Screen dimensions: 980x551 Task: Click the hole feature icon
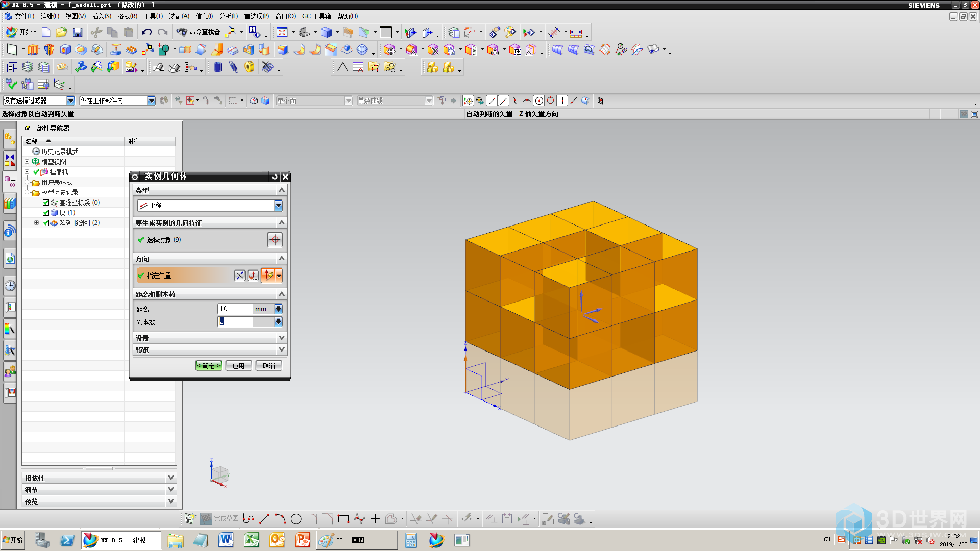point(65,49)
